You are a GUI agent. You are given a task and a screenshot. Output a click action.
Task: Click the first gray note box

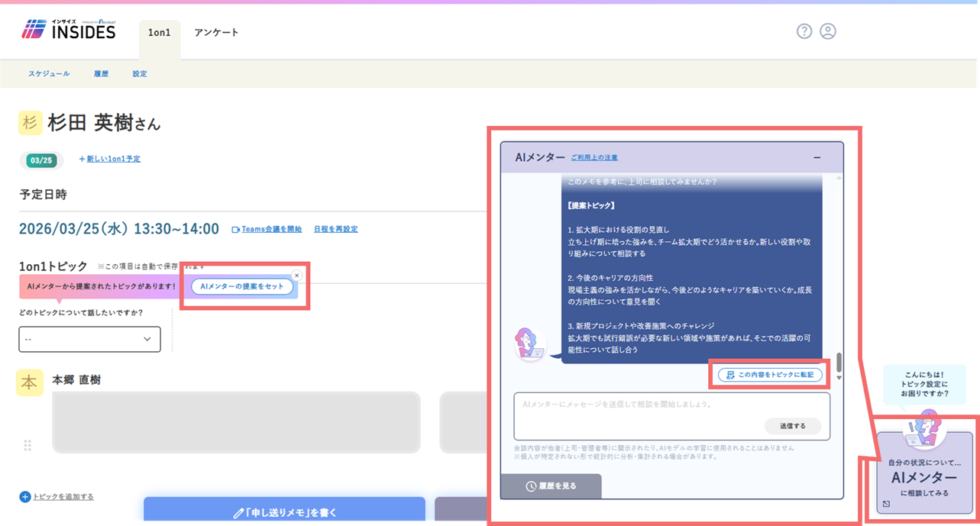click(236, 422)
